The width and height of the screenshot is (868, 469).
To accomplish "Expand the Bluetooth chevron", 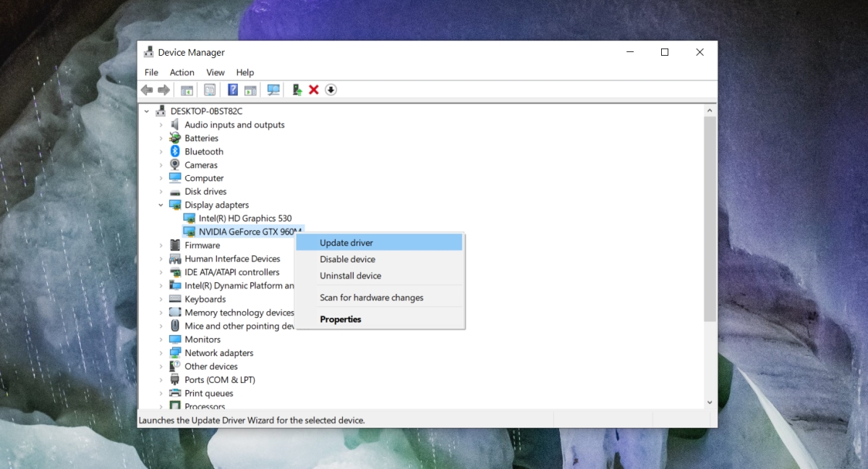I will point(161,151).
